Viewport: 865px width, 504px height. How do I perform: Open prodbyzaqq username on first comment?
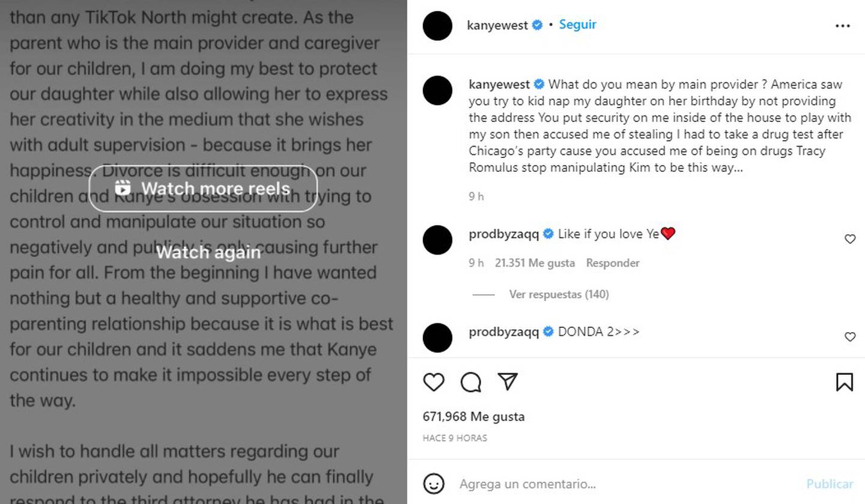point(503,234)
